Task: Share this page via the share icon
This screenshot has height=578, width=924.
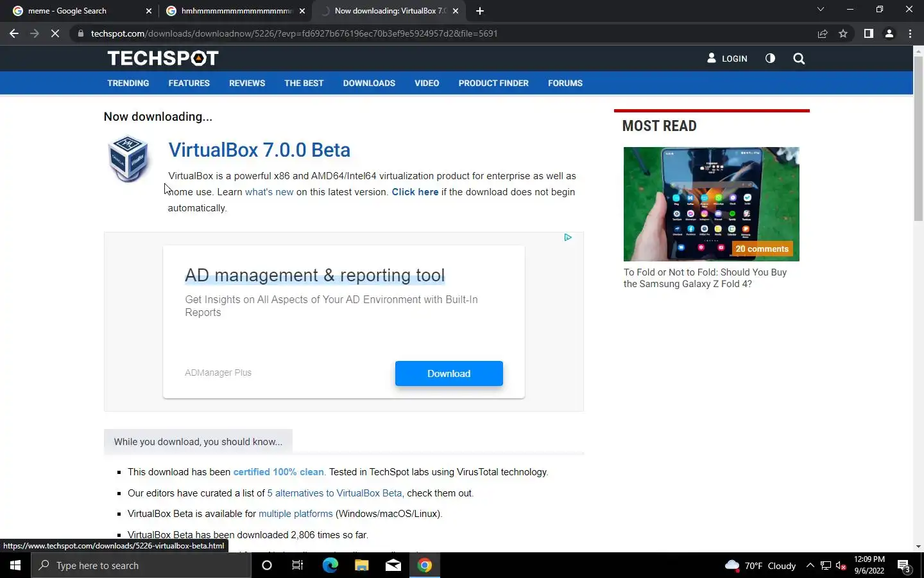Action: (823, 33)
